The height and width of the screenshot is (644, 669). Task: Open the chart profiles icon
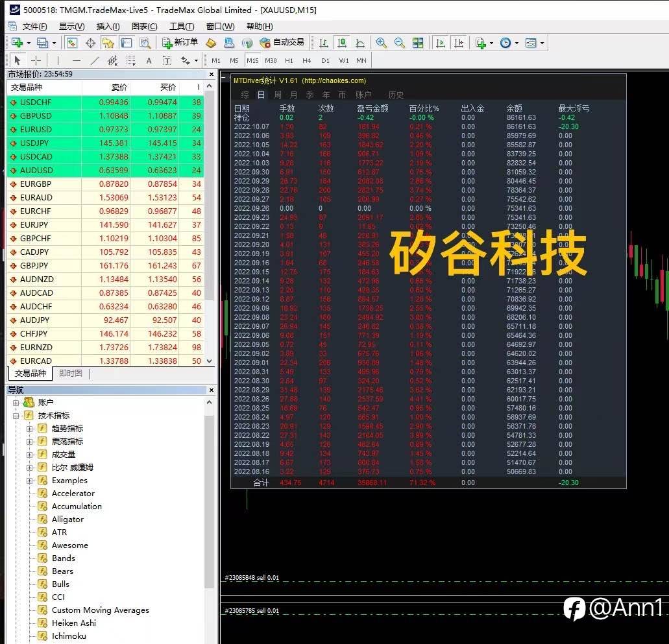(42, 43)
